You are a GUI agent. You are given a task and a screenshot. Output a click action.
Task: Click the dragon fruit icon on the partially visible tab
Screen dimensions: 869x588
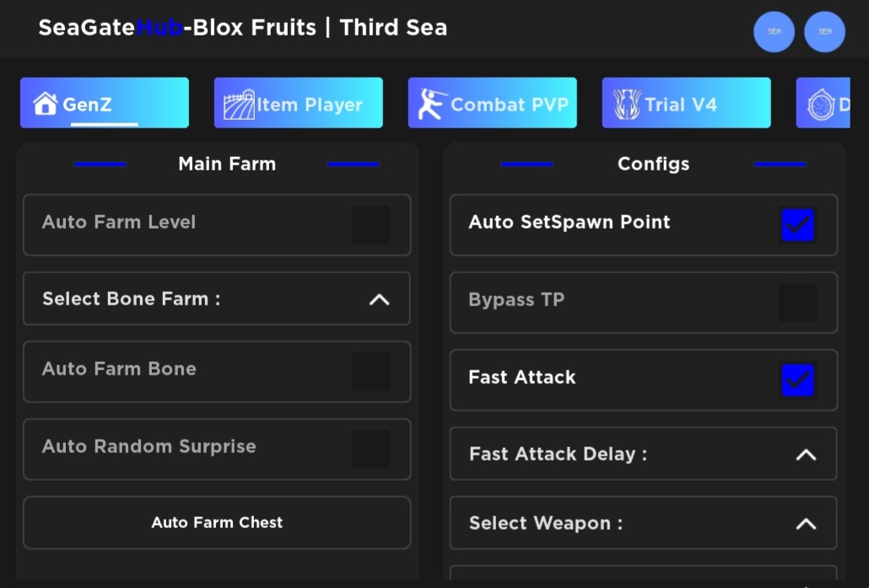[821, 105]
